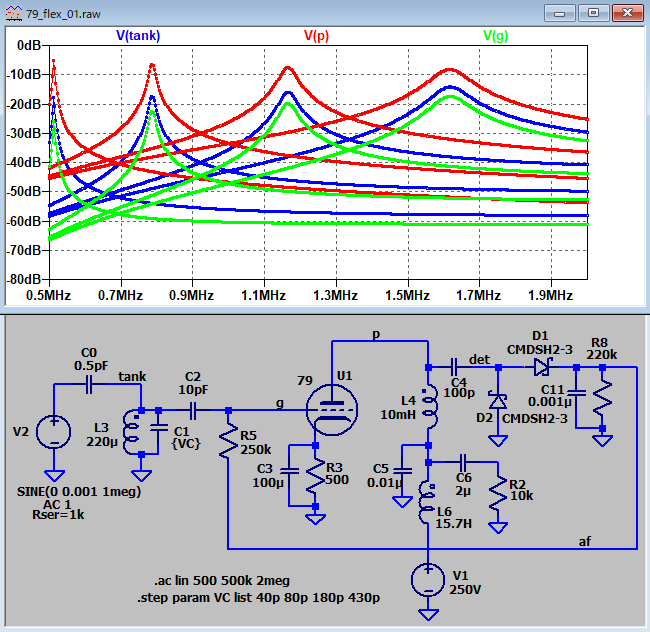Click the Rser=1k text
Screen dimensions: 650x632
point(58,515)
